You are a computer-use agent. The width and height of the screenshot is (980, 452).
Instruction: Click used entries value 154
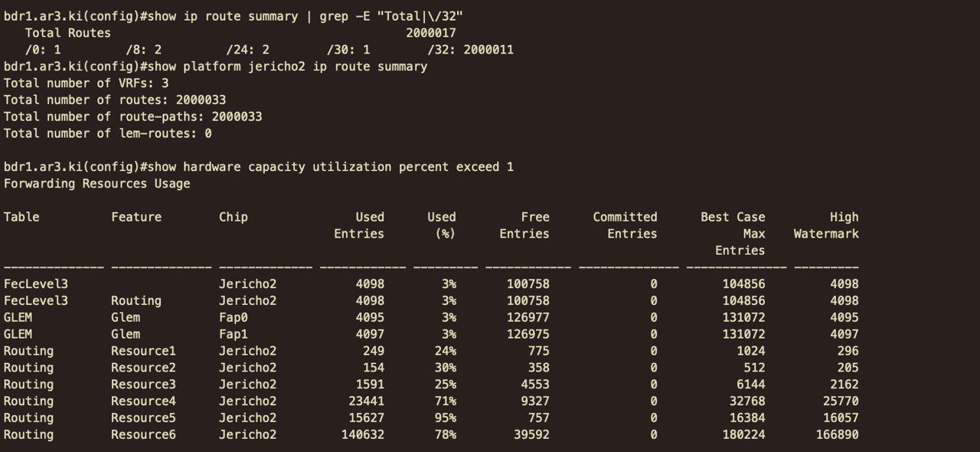click(x=374, y=368)
